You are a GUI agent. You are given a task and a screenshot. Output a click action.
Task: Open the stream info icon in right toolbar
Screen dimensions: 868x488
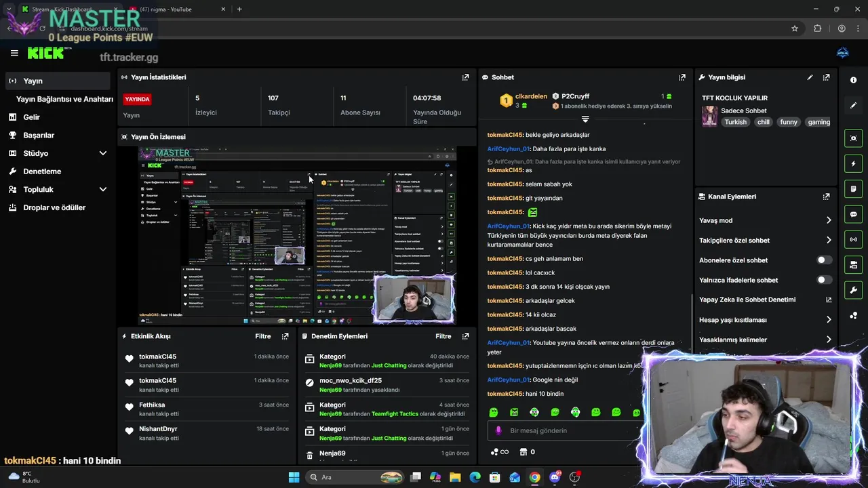tap(853, 80)
